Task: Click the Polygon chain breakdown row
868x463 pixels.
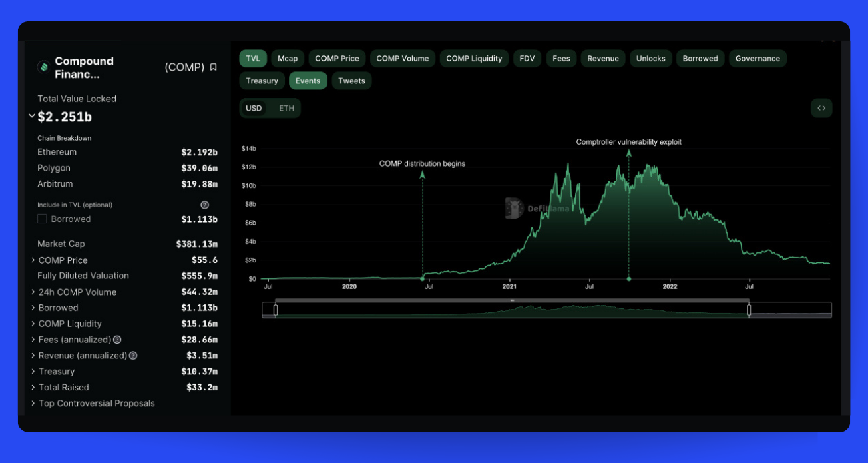Action: 128,168
